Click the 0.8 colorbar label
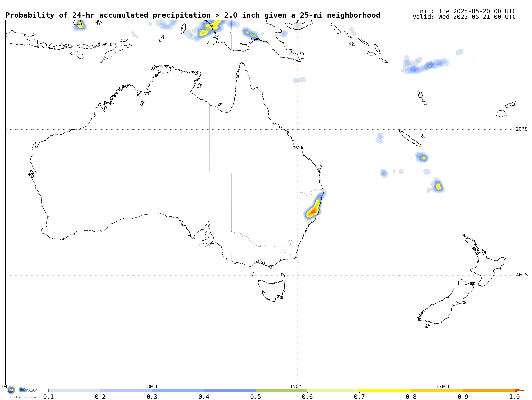532x400 pixels. (x=411, y=397)
